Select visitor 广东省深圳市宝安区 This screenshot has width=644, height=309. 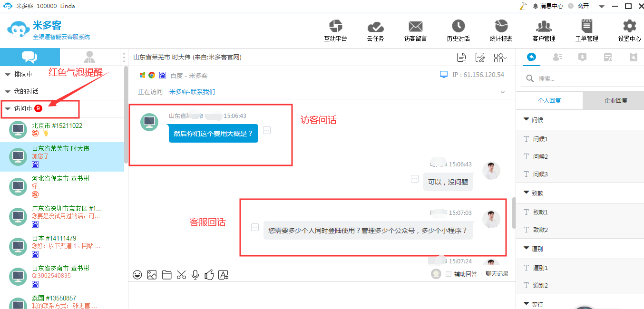click(62, 215)
